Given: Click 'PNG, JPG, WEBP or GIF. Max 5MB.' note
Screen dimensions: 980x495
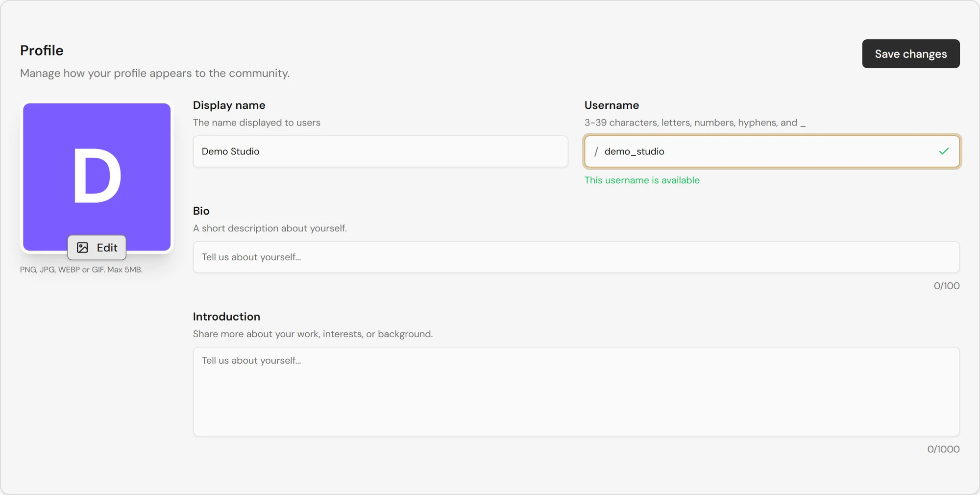Looking at the screenshot, I should [x=81, y=270].
